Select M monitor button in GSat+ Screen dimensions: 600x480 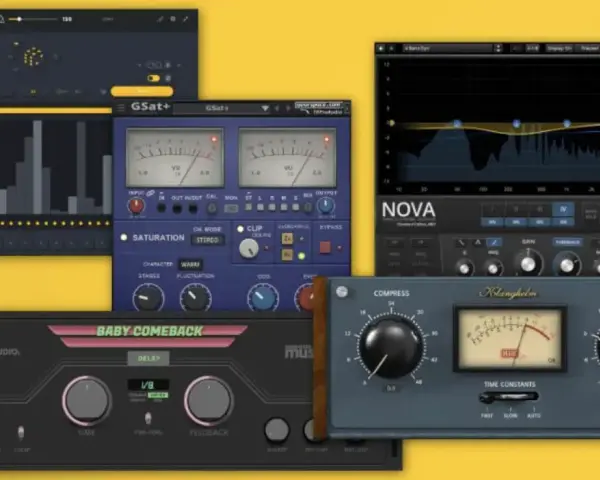coord(284,207)
